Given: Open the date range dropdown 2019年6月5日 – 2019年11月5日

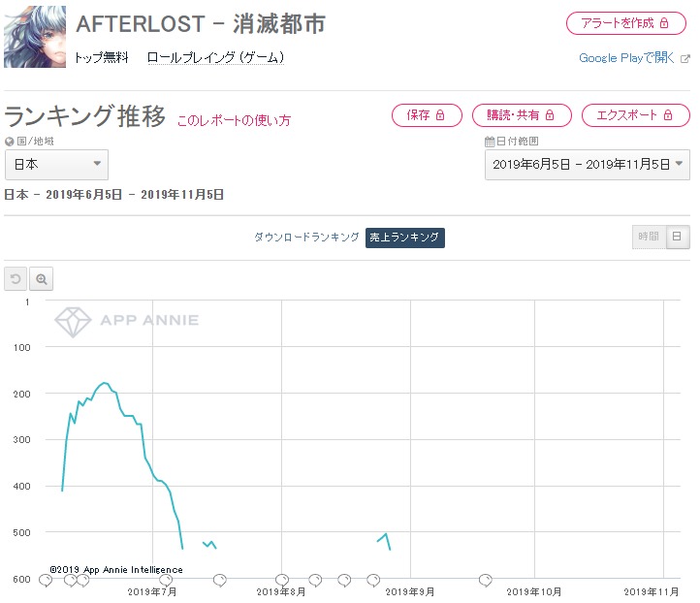Looking at the screenshot, I should (588, 165).
